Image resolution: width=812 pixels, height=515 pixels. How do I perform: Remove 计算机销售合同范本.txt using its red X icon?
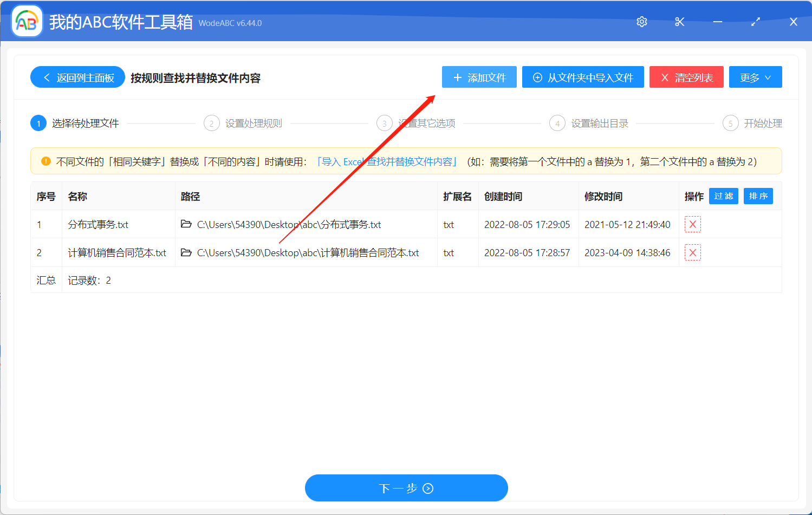(692, 252)
